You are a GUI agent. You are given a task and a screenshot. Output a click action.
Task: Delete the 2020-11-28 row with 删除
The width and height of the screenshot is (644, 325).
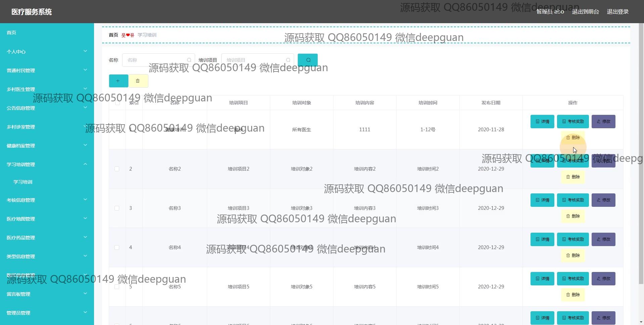(x=573, y=138)
